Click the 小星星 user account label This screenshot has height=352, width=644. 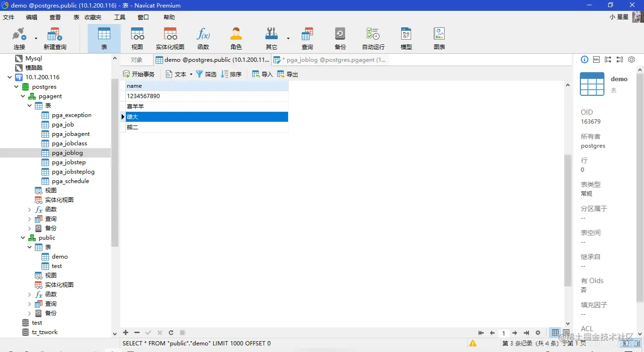point(619,17)
